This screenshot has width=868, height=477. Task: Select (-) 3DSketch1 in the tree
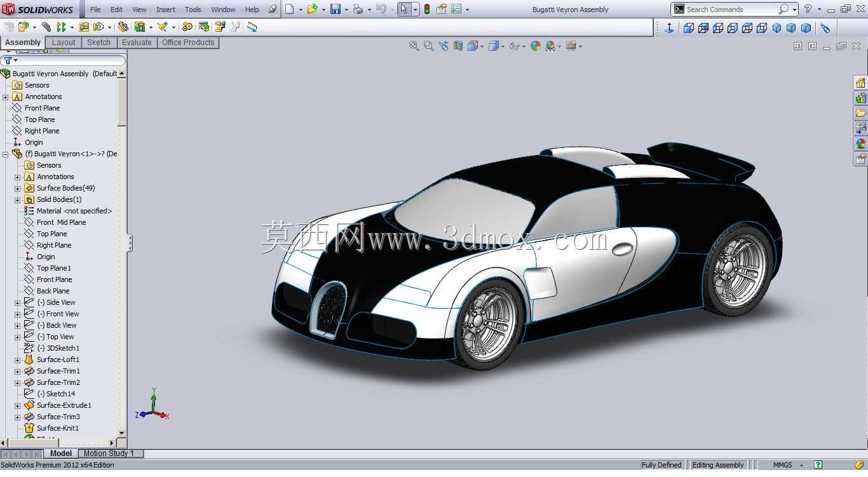[58, 348]
